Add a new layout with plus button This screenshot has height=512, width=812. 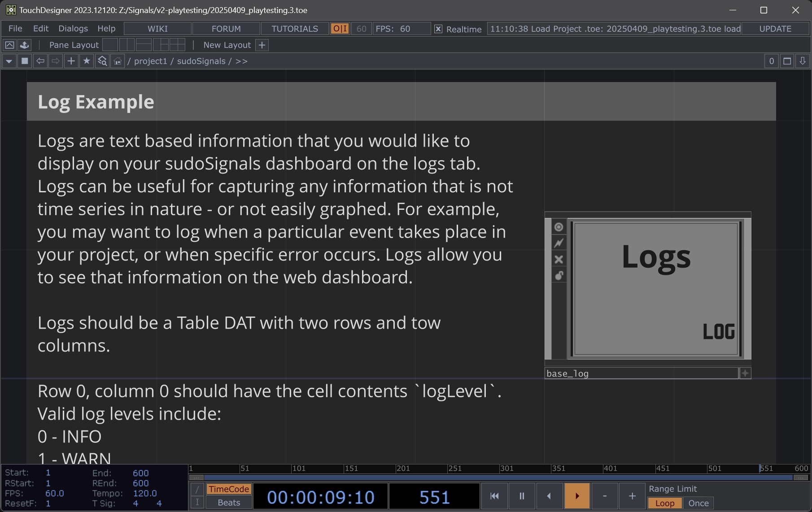tap(262, 45)
